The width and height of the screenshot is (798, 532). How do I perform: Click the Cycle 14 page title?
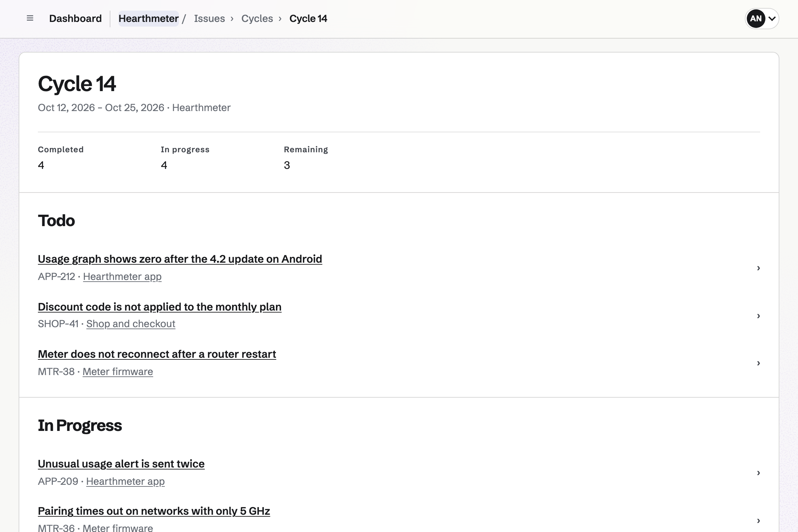coord(77,83)
